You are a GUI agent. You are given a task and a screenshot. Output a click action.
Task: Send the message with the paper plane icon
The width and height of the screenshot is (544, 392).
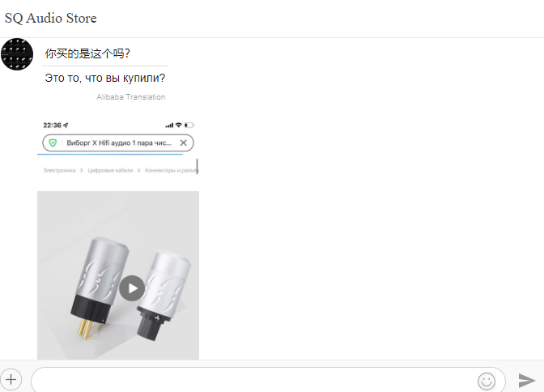pos(527,380)
